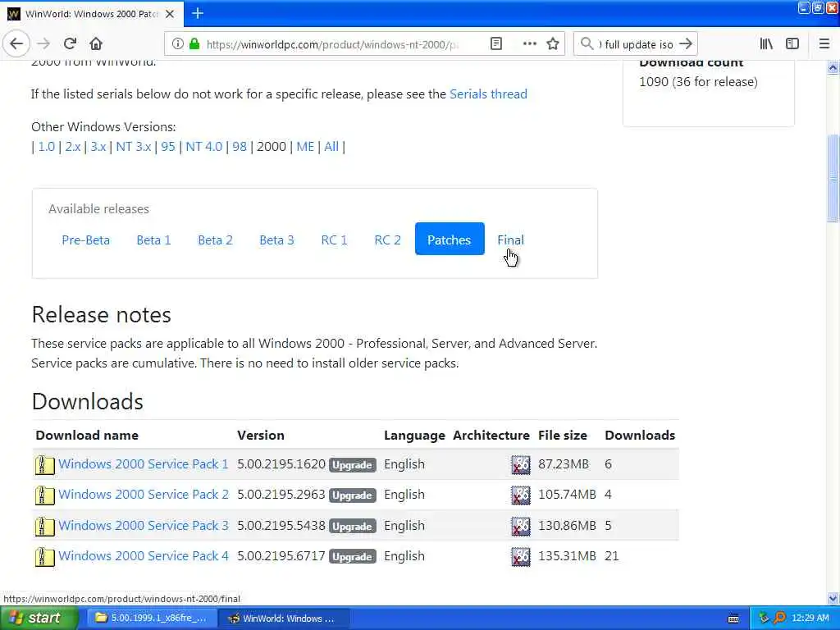This screenshot has height=630, width=840.
Task: Select the Beta 1 release
Action: pos(153,240)
